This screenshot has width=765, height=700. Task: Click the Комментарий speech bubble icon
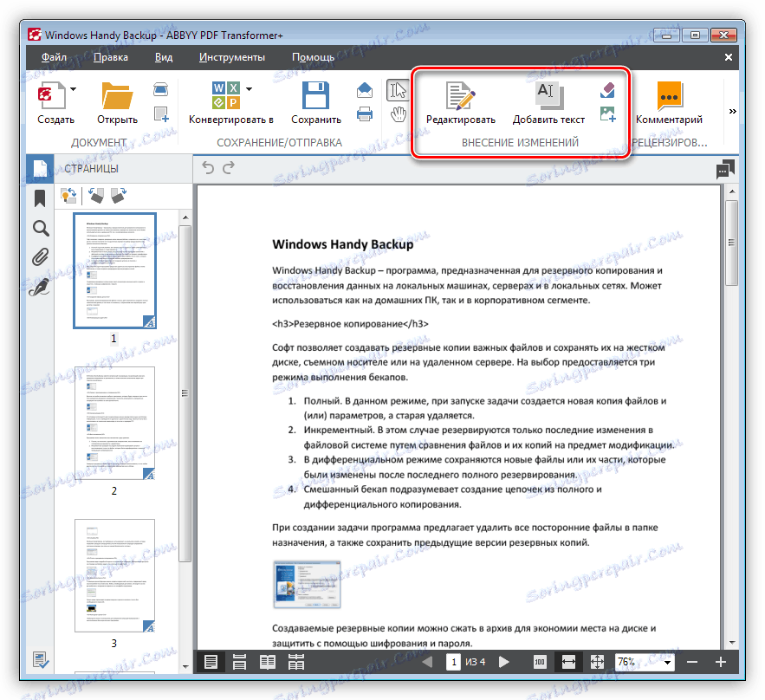coord(670,95)
